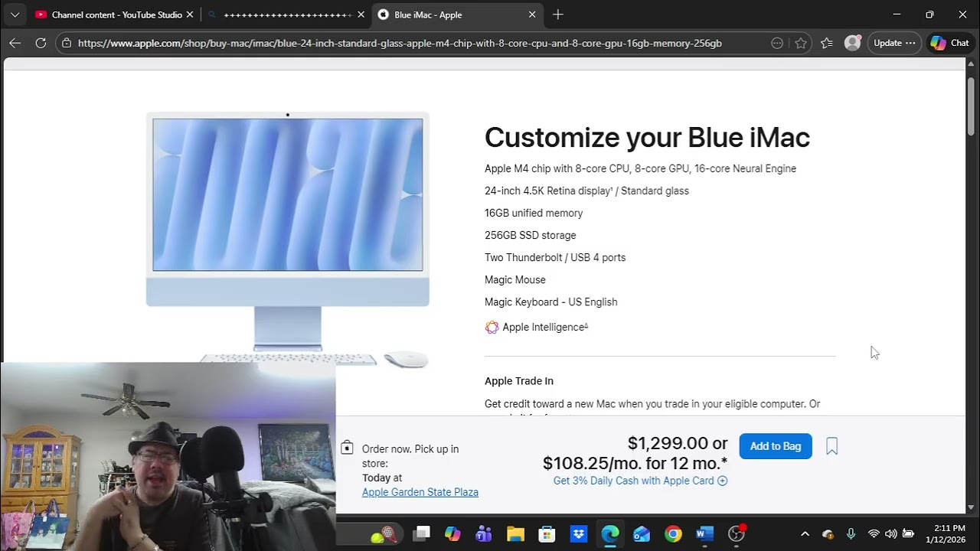Open Wi-Fi network settings in tray
The width and height of the screenshot is (980, 551).
pyautogui.click(x=874, y=534)
